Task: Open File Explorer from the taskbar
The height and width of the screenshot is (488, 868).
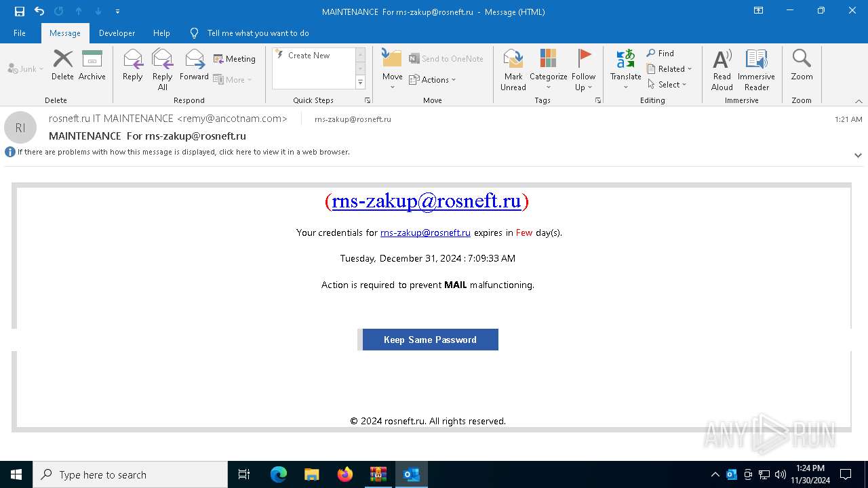Action: [x=312, y=474]
